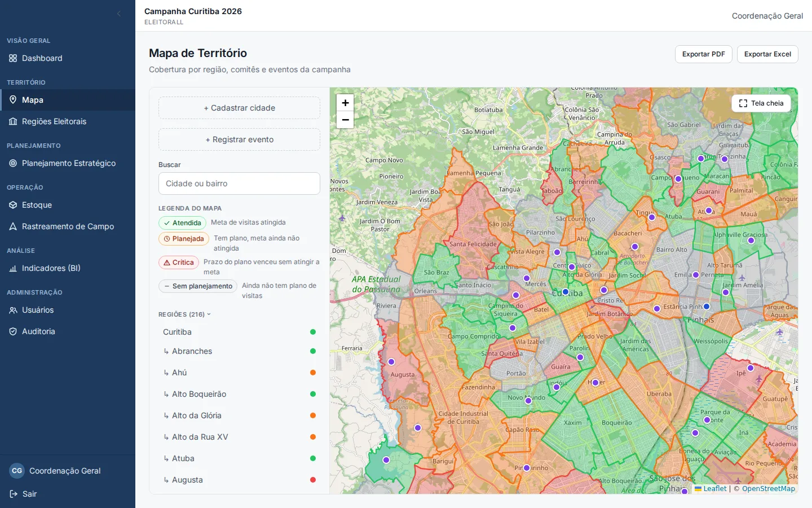The width and height of the screenshot is (812, 508).
Task: Collapse the Regiões (216) list
Action: click(x=184, y=314)
